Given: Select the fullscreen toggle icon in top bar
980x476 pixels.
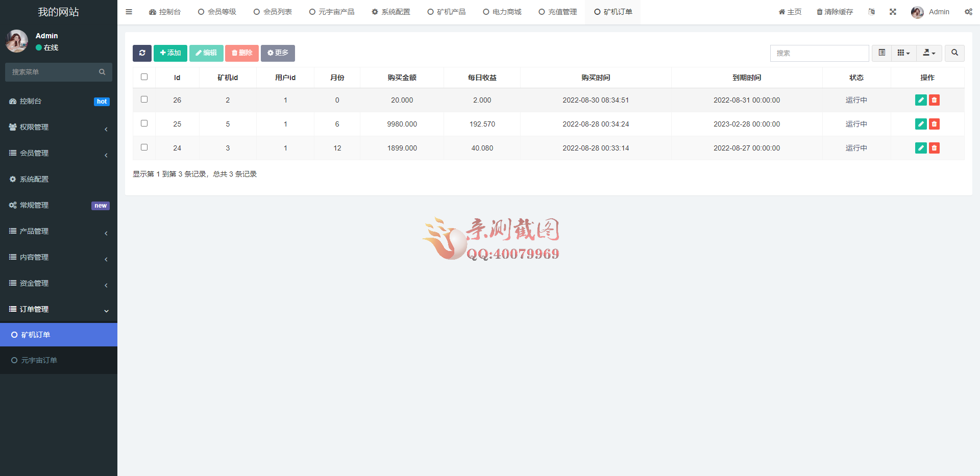Looking at the screenshot, I should click(892, 11).
